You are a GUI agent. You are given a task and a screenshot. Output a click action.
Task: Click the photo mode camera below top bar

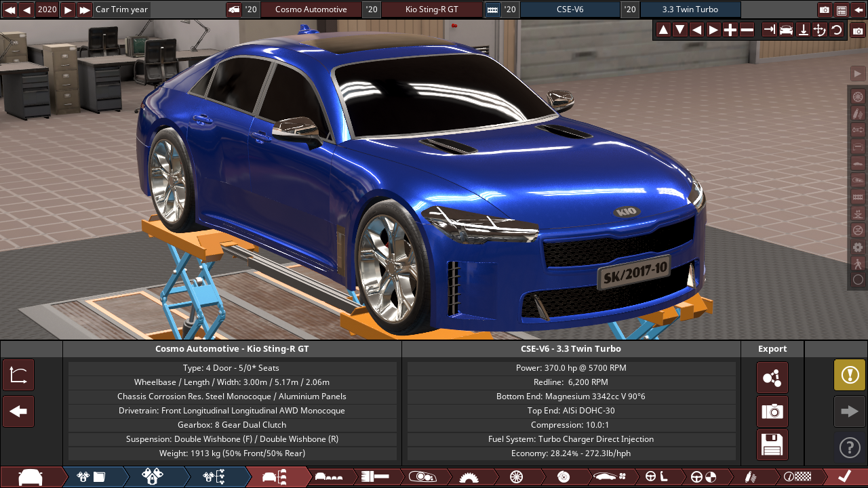pyautogui.click(x=858, y=31)
